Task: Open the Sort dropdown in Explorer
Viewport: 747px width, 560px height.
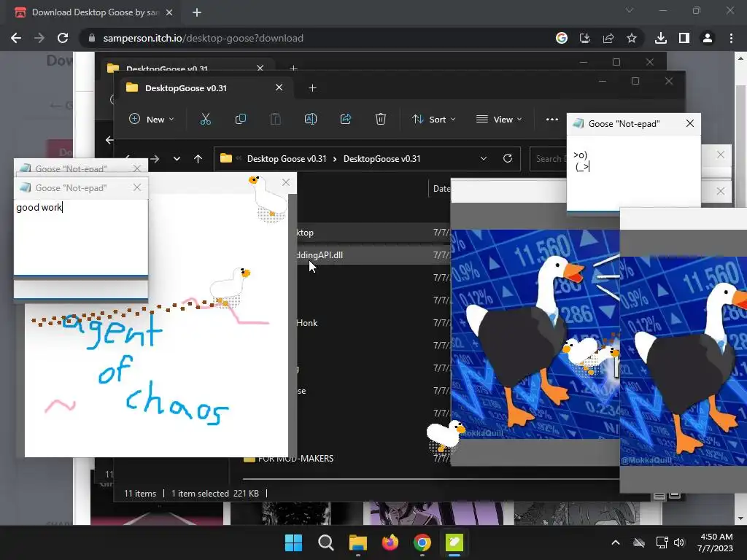Action: [x=433, y=119]
